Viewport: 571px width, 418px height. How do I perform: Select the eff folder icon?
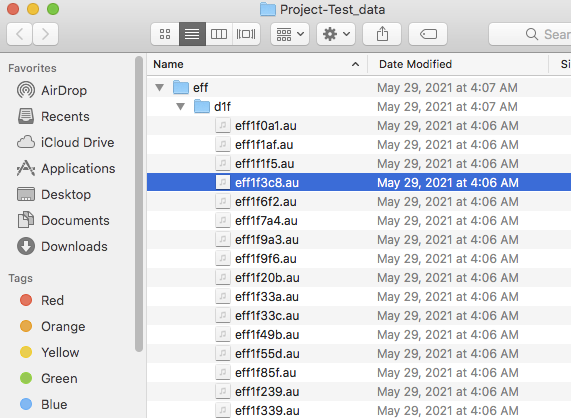pos(181,87)
